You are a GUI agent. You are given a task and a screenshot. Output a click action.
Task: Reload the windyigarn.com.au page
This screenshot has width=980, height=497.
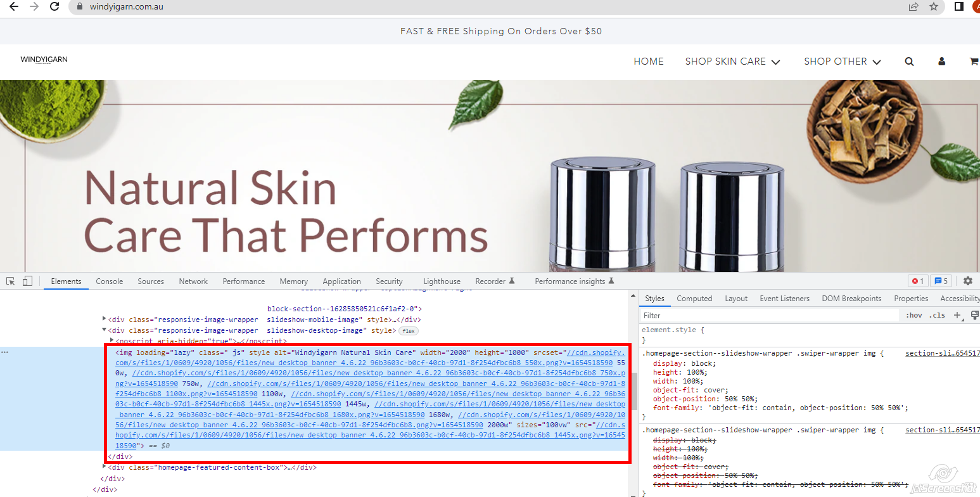tap(54, 7)
